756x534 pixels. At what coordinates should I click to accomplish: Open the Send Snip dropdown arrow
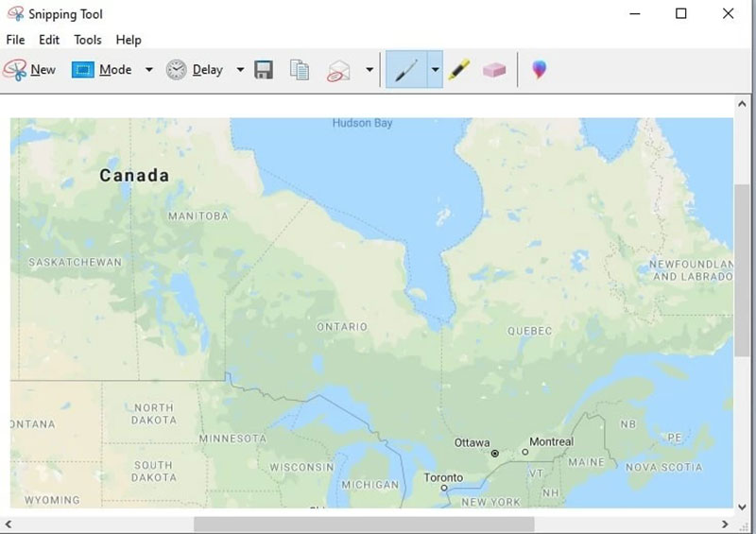tap(369, 70)
